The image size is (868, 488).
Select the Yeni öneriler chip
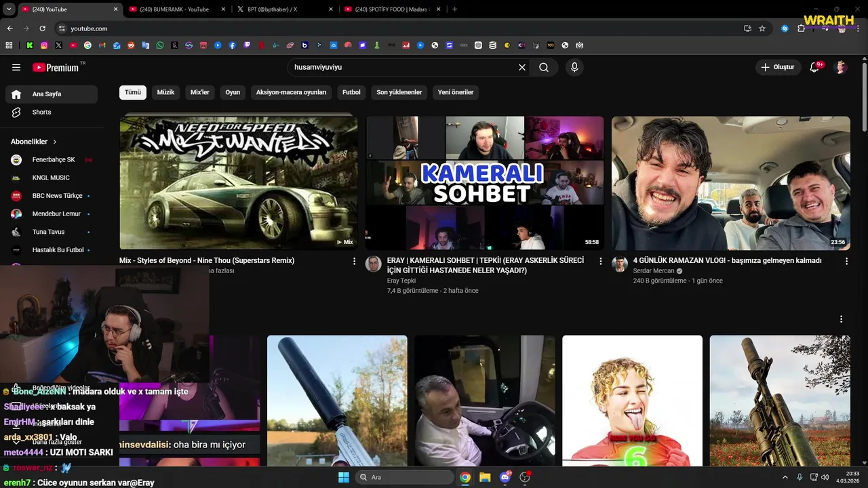point(456,92)
